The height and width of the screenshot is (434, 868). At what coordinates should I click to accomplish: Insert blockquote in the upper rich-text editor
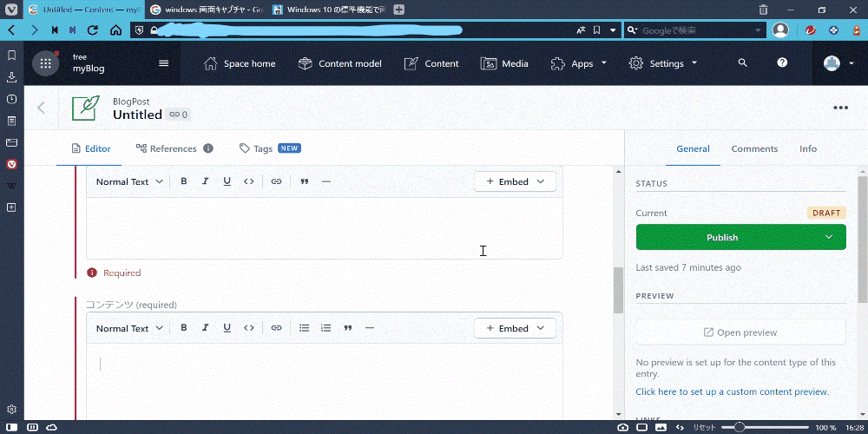click(304, 181)
